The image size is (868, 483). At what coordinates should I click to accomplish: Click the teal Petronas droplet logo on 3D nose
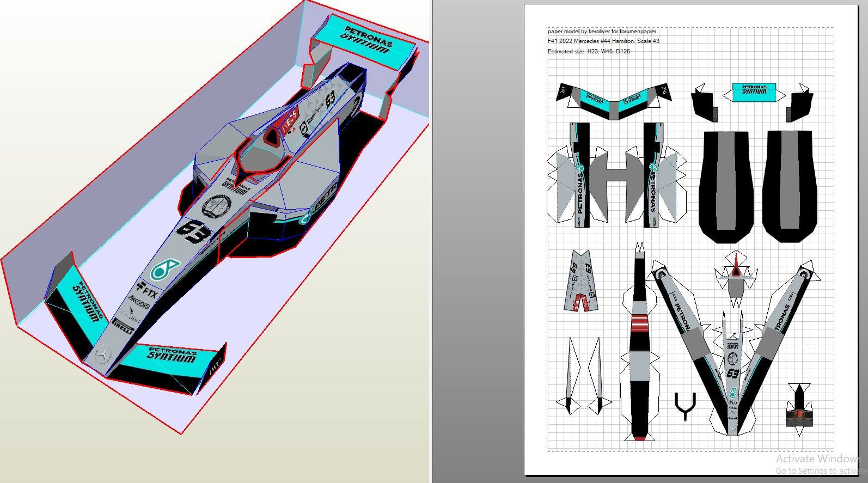click(x=164, y=269)
